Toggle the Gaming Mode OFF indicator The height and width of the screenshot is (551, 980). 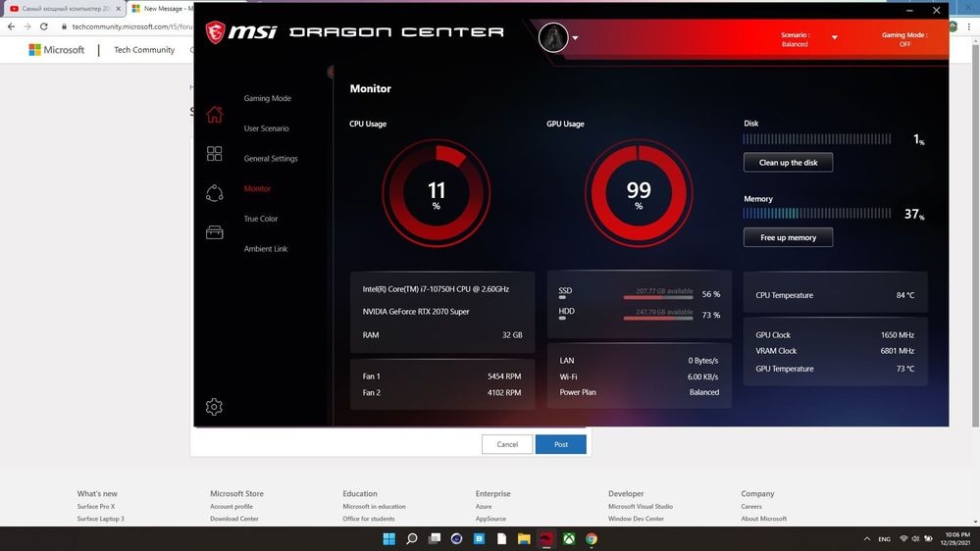coord(904,39)
